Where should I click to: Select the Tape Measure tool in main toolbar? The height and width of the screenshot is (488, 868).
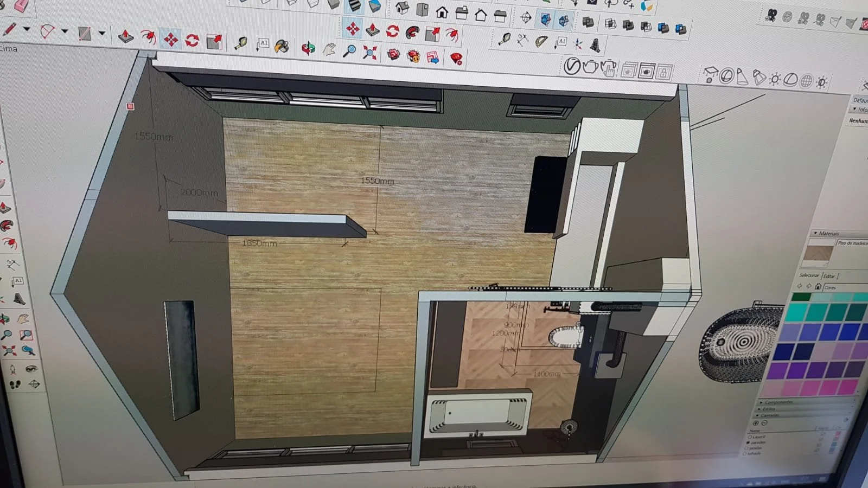click(x=241, y=43)
